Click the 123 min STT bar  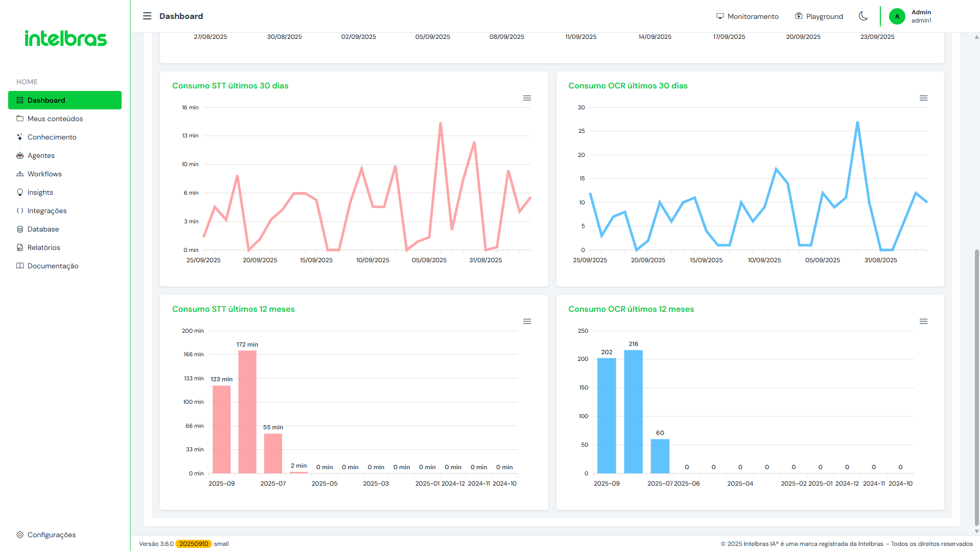click(x=222, y=429)
